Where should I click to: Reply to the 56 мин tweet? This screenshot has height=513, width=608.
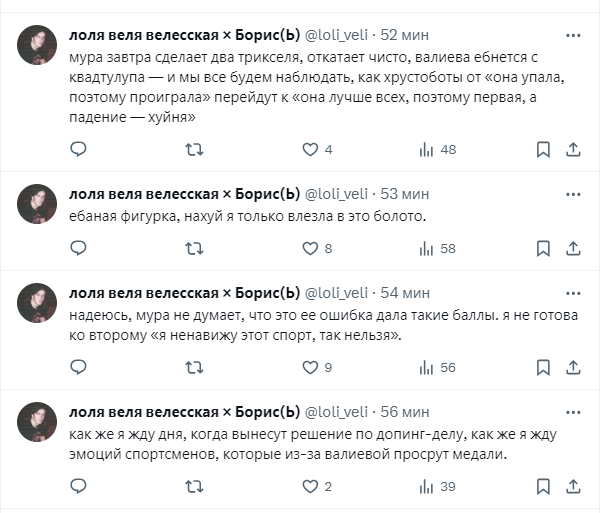coord(79,486)
